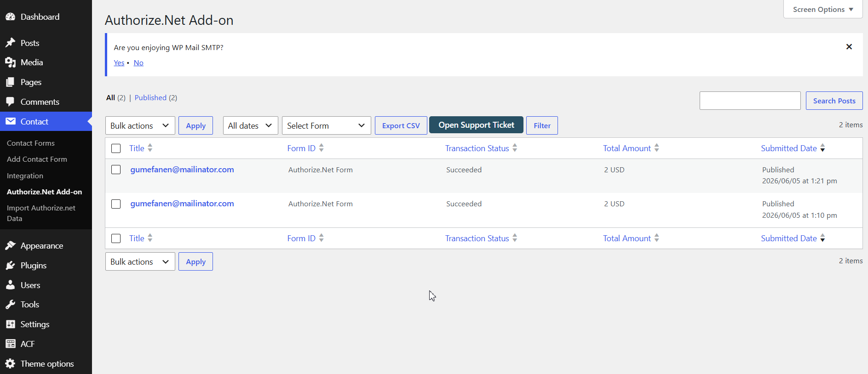The width and height of the screenshot is (868, 374).
Task: Click the Contact envelope icon
Action: (x=10, y=121)
